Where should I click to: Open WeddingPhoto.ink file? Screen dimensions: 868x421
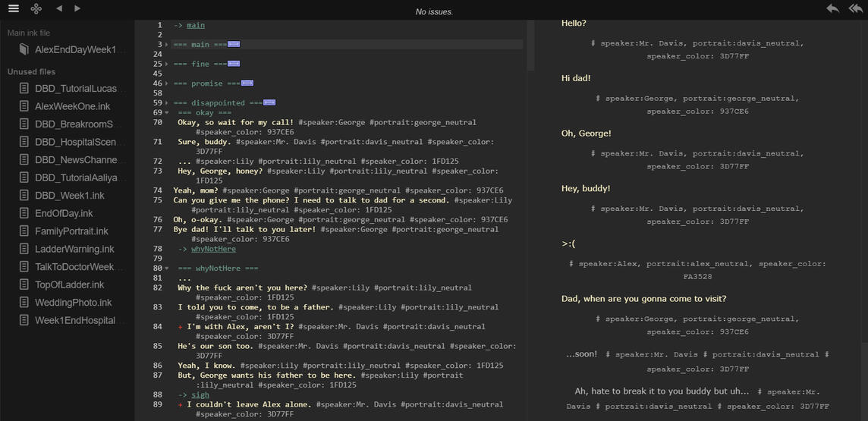pyautogui.click(x=73, y=302)
